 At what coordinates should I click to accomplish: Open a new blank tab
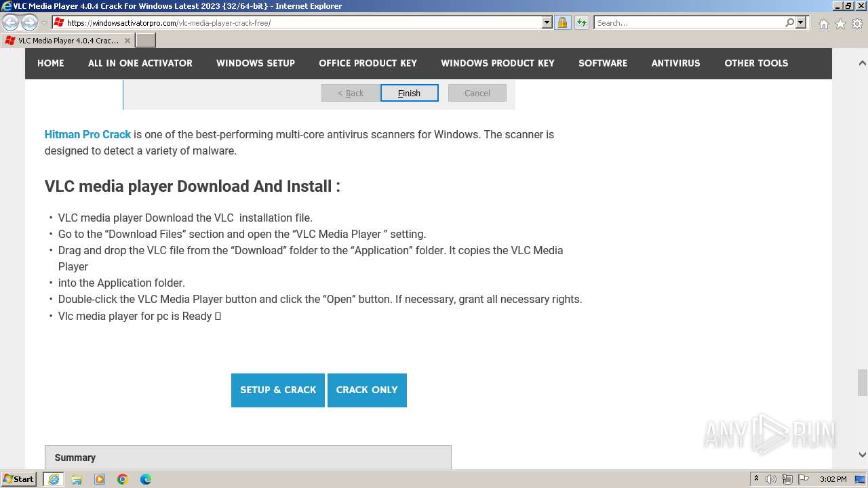[x=146, y=41]
